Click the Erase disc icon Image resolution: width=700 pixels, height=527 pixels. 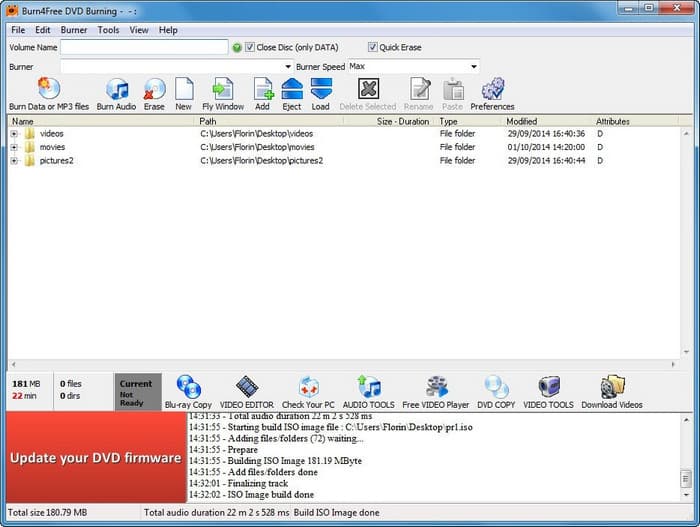click(x=154, y=90)
